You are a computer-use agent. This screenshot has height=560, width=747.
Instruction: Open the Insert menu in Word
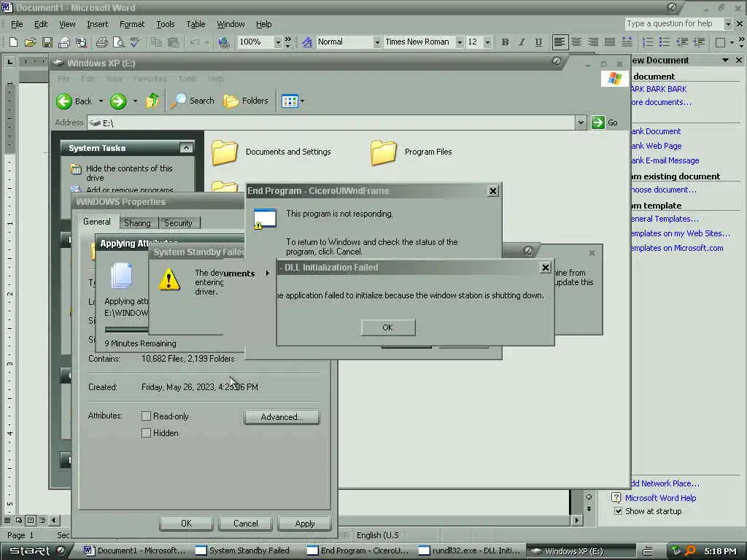tap(97, 24)
